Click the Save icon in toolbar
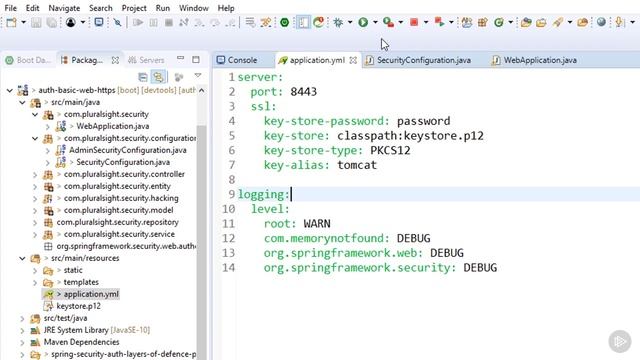The image size is (640, 360). 36,22
